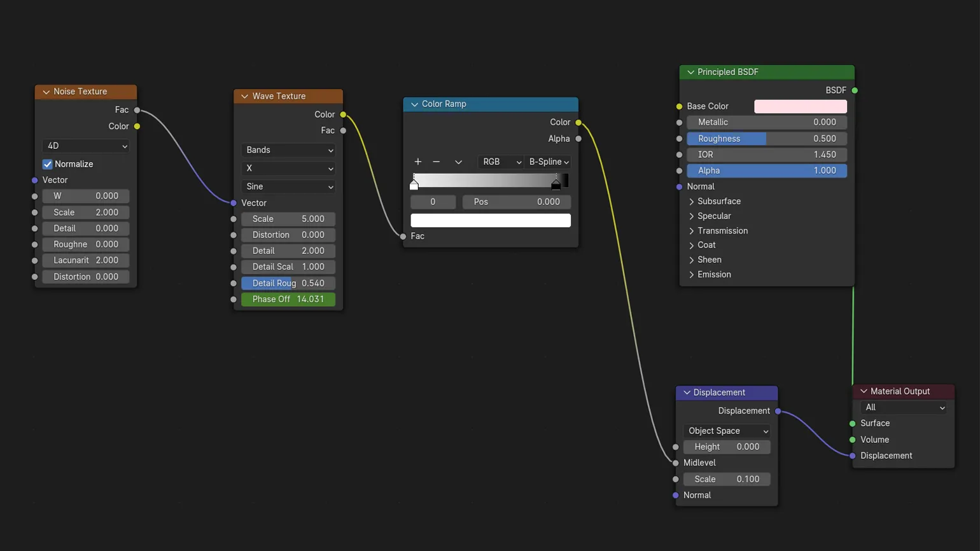The width and height of the screenshot is (980, 551).
Task: Collapse the Principled BSDF node arrow
Action: 690,72
